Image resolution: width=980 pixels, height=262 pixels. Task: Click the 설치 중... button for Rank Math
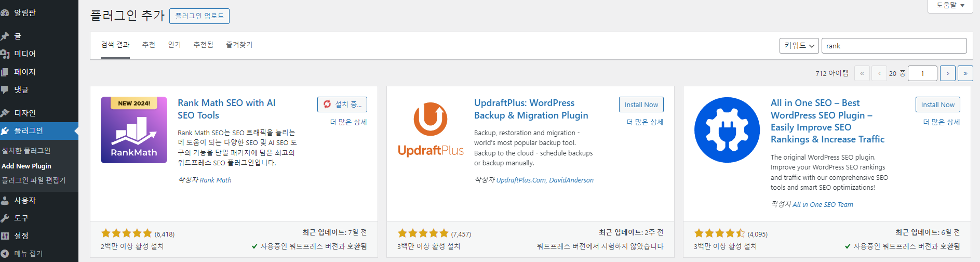(342, 104)
